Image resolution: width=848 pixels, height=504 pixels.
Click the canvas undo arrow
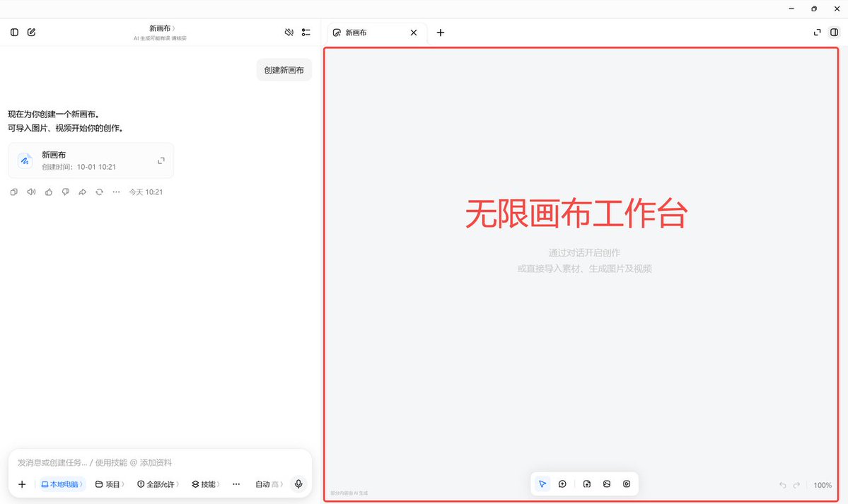782,485
